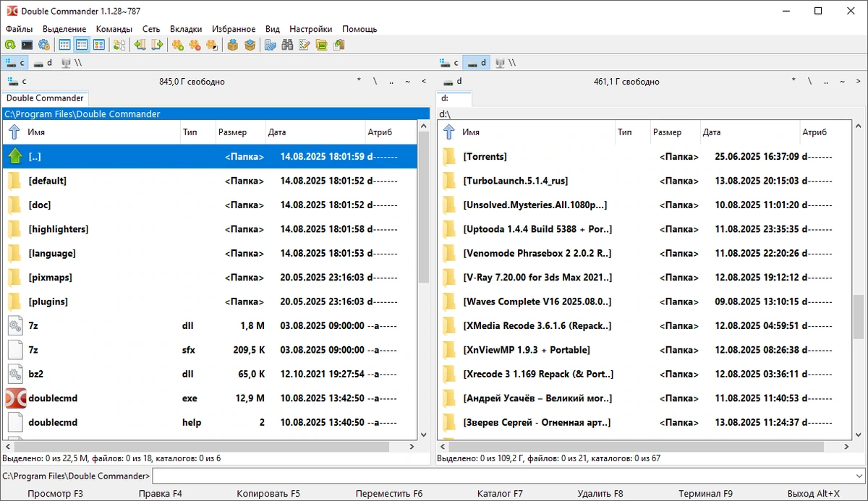Open terminal via the black console icon
Screen dimensions: 868x501
click(x=27, y=45)
